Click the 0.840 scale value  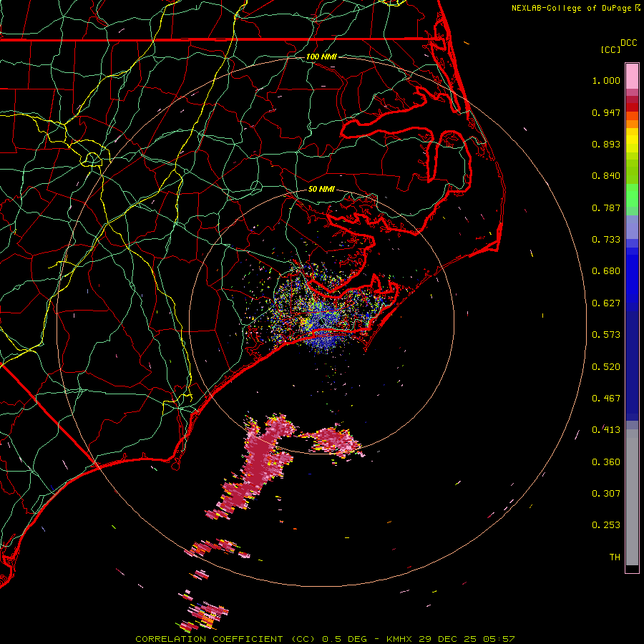606,176
